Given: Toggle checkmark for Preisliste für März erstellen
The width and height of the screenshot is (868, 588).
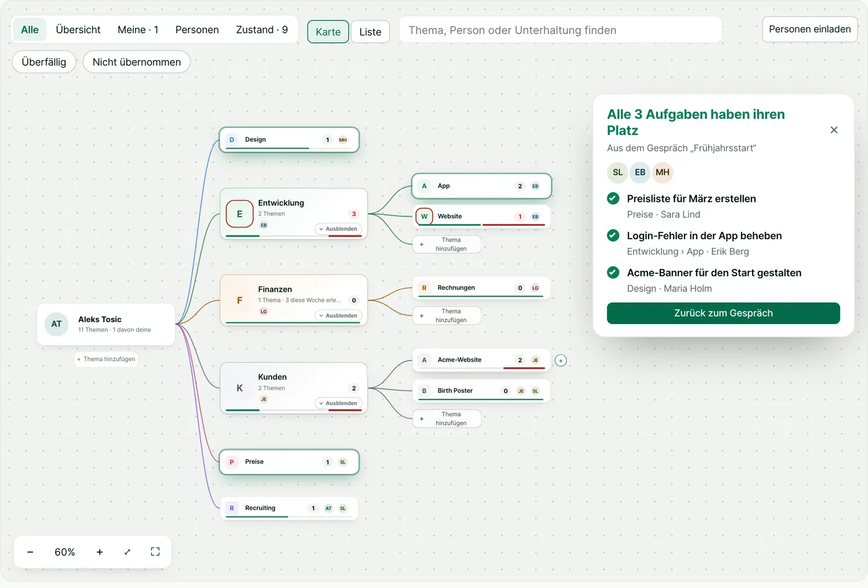Looking at the screenshot, I should click(613, 198).
